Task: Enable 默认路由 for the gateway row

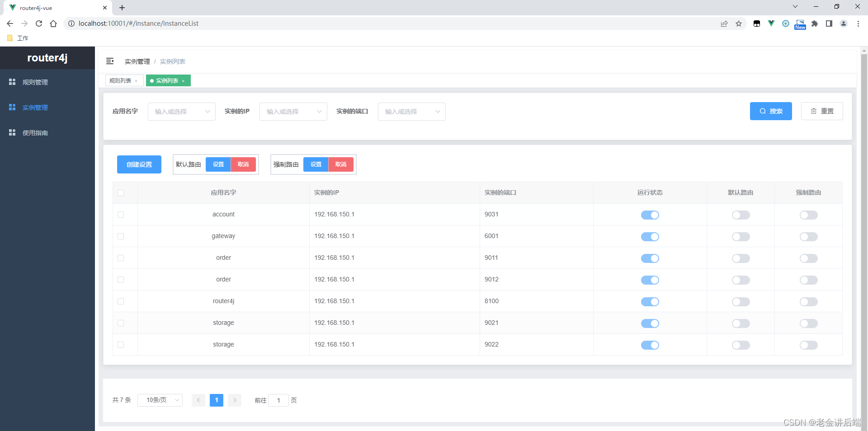Action: (x=740, y=236)
